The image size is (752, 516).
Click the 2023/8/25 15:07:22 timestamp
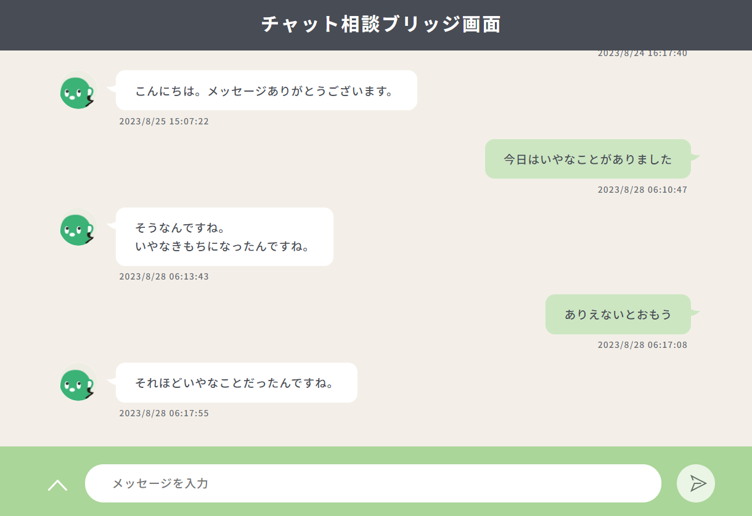(x=164, y=122)
